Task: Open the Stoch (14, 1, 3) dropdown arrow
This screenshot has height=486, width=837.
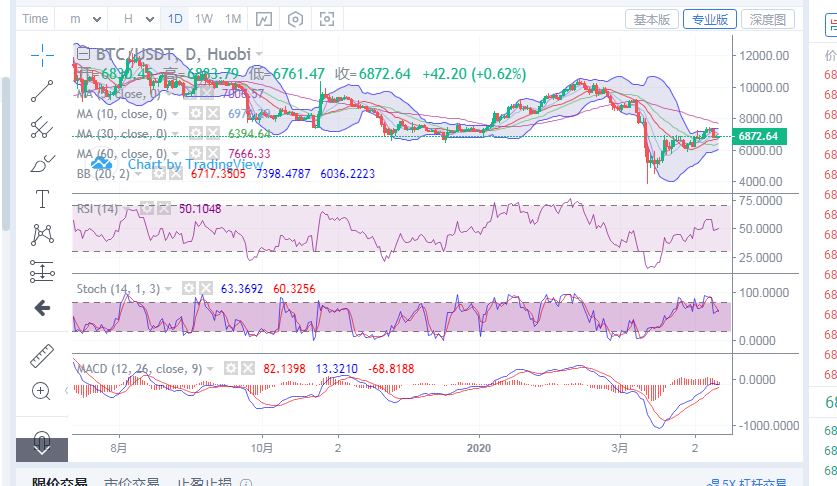Action: pyautogui.click(x=169, y=288)
